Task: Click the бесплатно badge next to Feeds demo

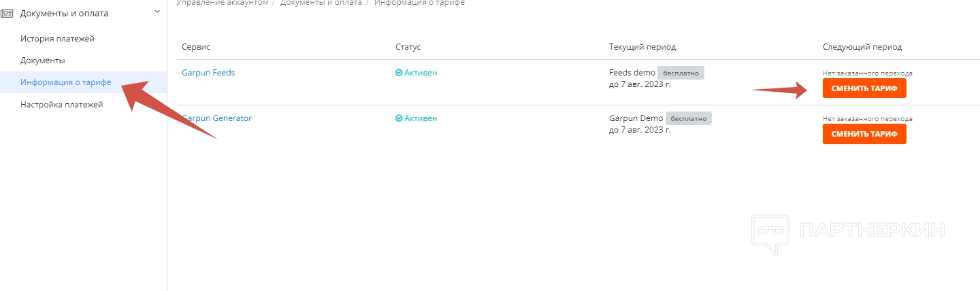Action: [681, 73]
